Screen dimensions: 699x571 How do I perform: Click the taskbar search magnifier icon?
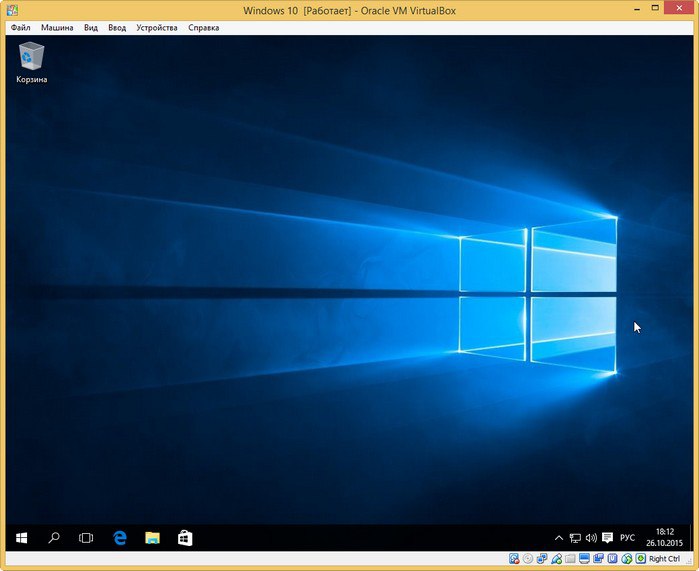tap(54, 538)
